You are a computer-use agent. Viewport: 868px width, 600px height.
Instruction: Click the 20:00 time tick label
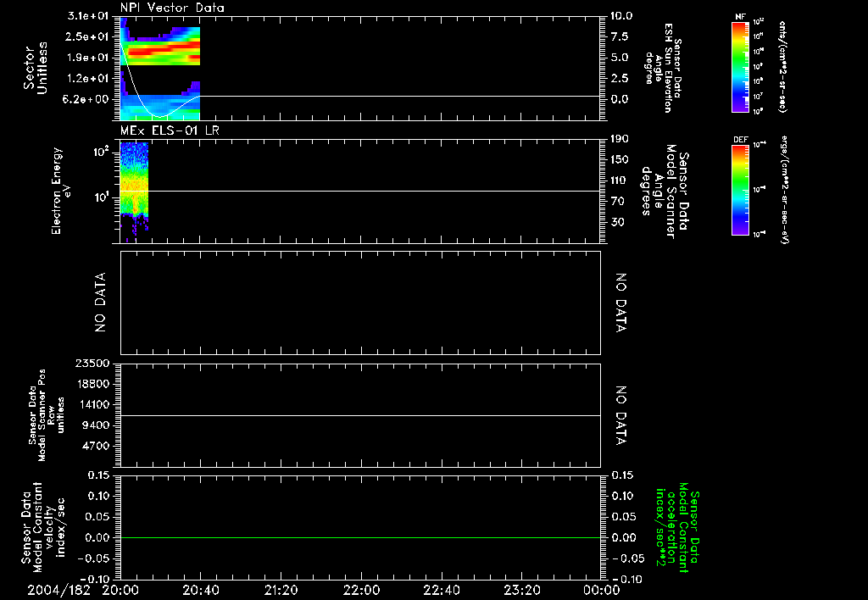[120, 590]
